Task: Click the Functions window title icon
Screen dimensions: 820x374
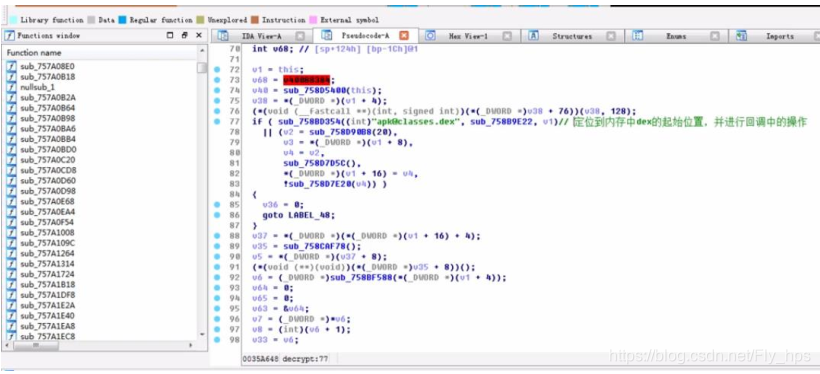Action: pyautogui.click(x=9, y=36)
